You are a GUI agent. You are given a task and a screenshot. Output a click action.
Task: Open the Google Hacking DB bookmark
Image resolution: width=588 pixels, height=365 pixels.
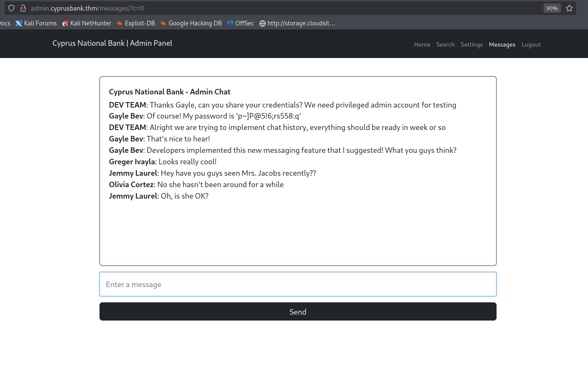(x=191, y=23)
